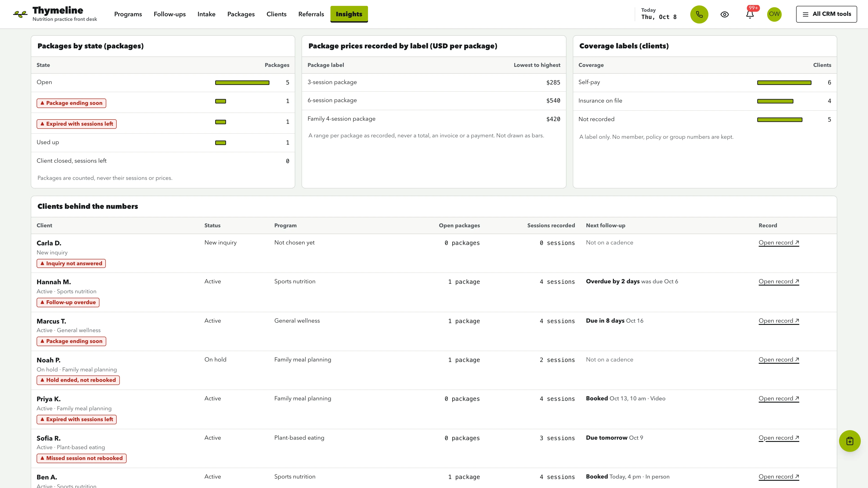
Task: Click Inquiry not answered badge
Action: point(71,263)
